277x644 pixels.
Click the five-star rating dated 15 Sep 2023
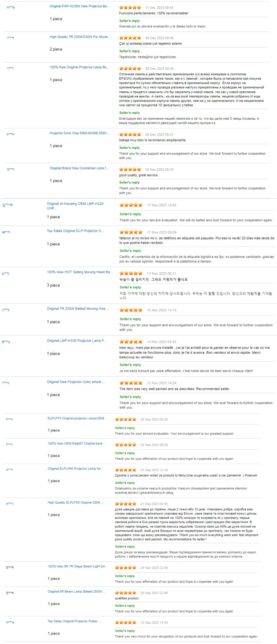pos(126,622)
